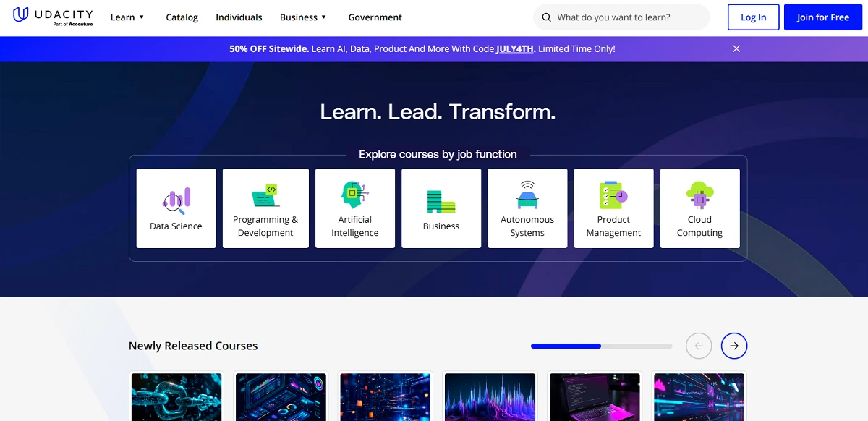Click the carousel progress bar
Viewport: 868px width, 421px height.
601,346
